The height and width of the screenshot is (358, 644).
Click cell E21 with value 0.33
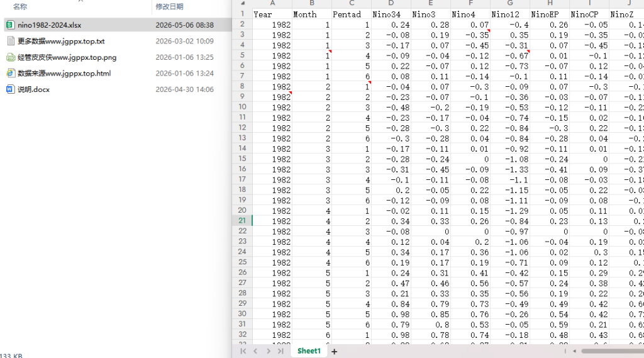click(x=431, y=221)
